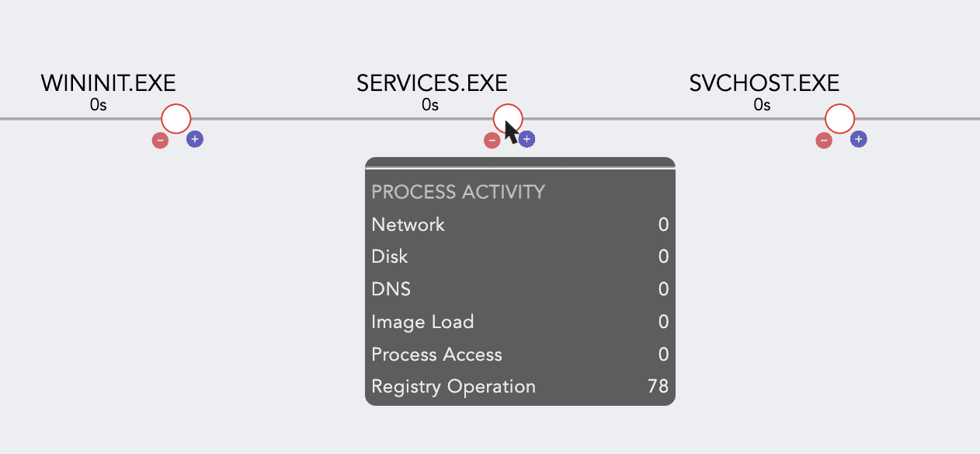Click the red minus under SERVICES.EXE

492,141
